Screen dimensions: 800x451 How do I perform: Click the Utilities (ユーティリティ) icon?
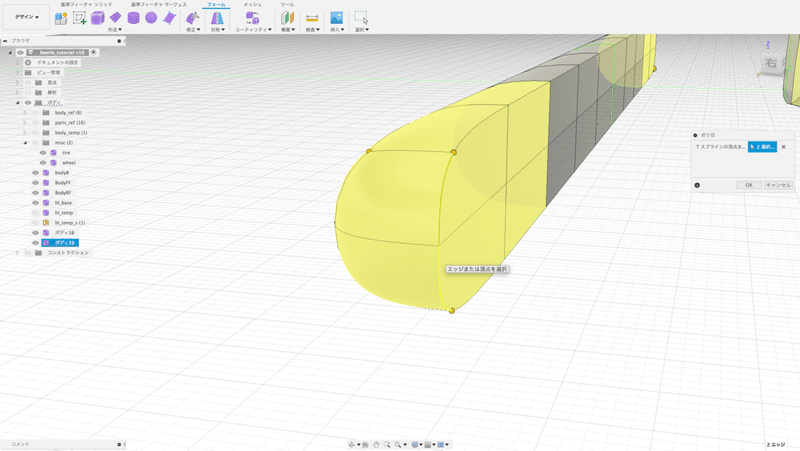pyautogui.click(x=252, y=18)
